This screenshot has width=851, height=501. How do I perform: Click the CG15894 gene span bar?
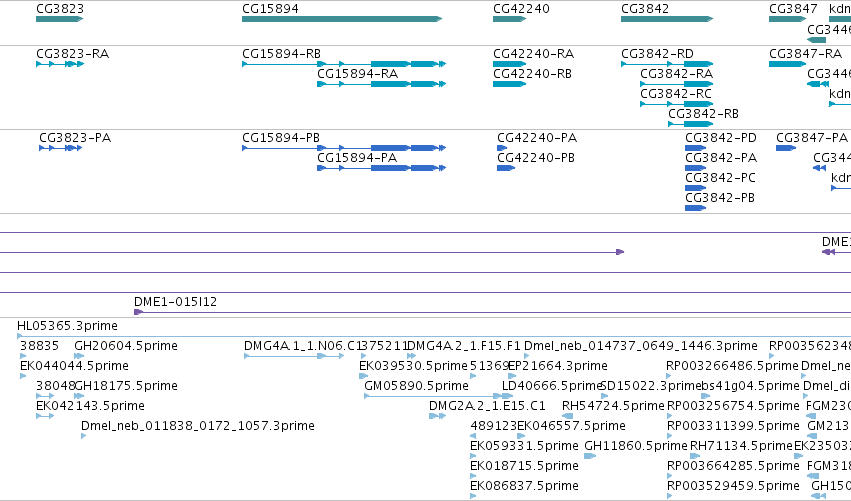342,19
